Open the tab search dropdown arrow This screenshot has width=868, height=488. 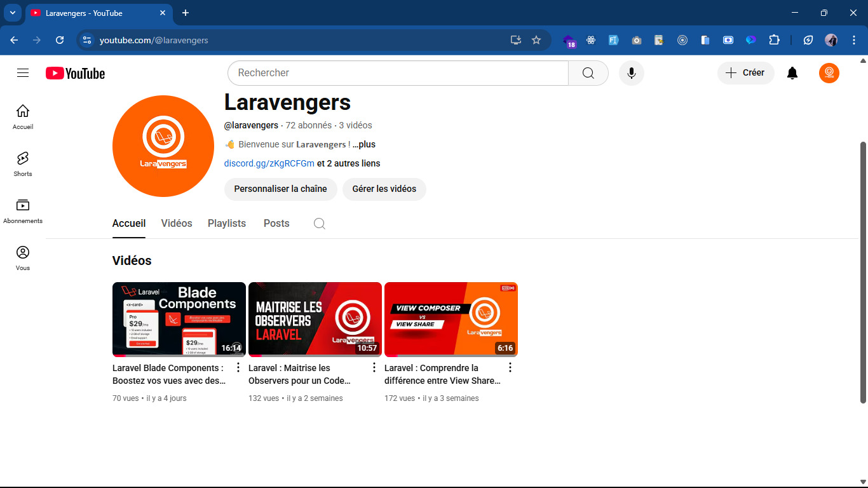(x=12, y=13)
